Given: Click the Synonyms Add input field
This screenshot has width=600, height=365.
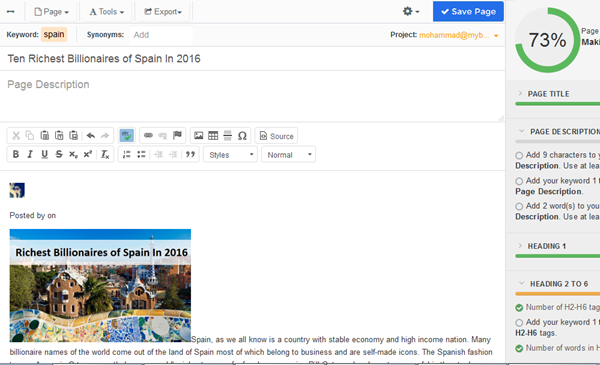Looking at the screenshot, I should [161, 35].
